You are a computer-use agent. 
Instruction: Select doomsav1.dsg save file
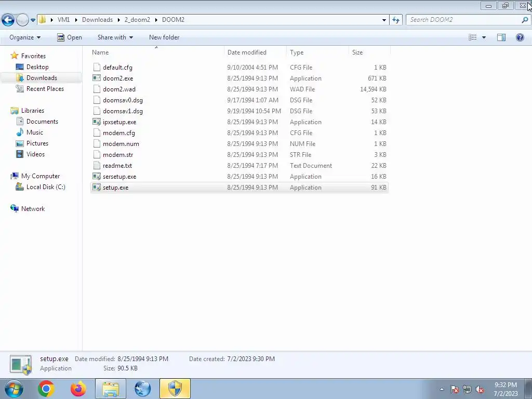tap(123, 111)
